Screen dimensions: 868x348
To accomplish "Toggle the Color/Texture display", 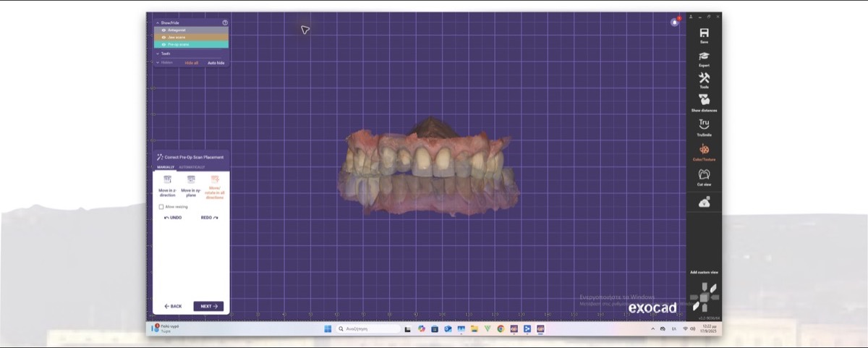I will 704,149.
